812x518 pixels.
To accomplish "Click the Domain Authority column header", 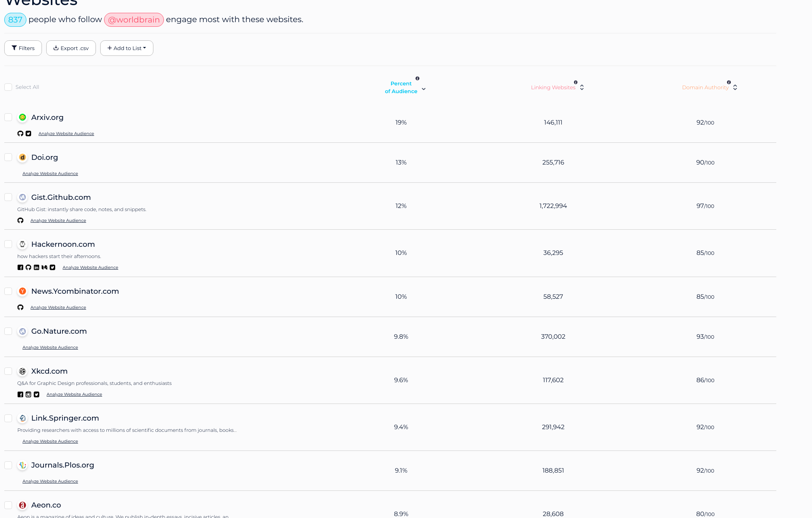I will [705, 87].
